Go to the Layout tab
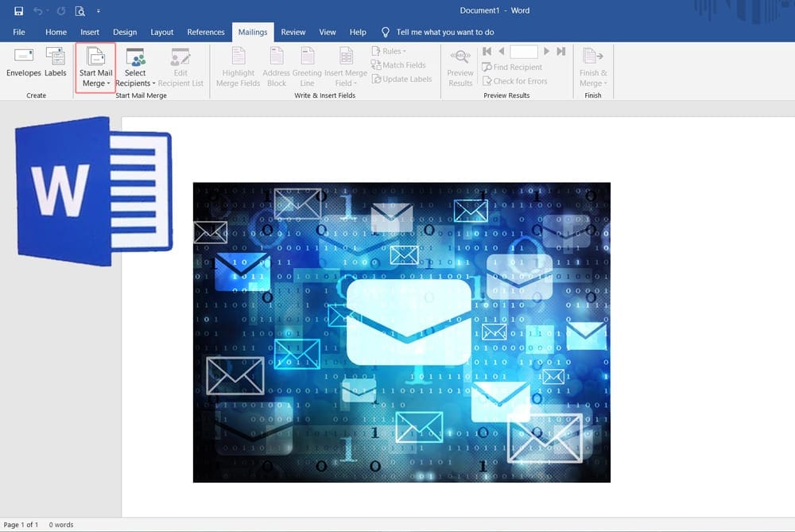The height and width of the screenshot is (532, 795). coord(161,32)
